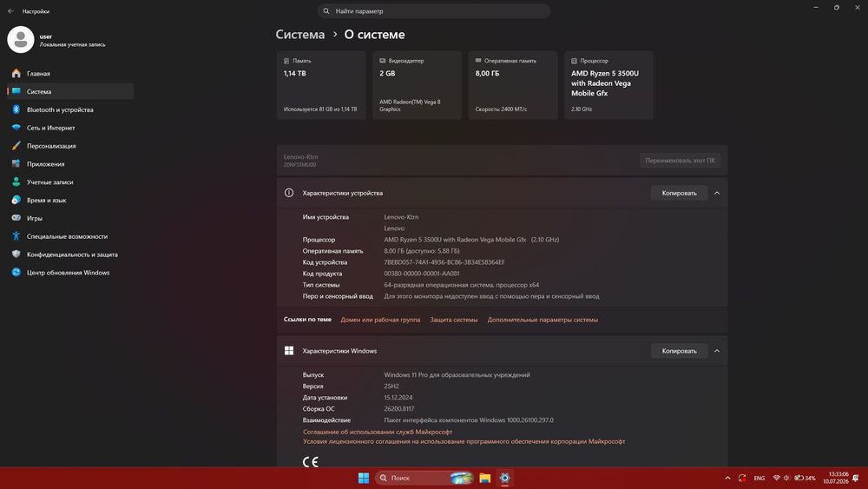
Task: Open Bluetooth и устройства settings
Action: (70, 109)
